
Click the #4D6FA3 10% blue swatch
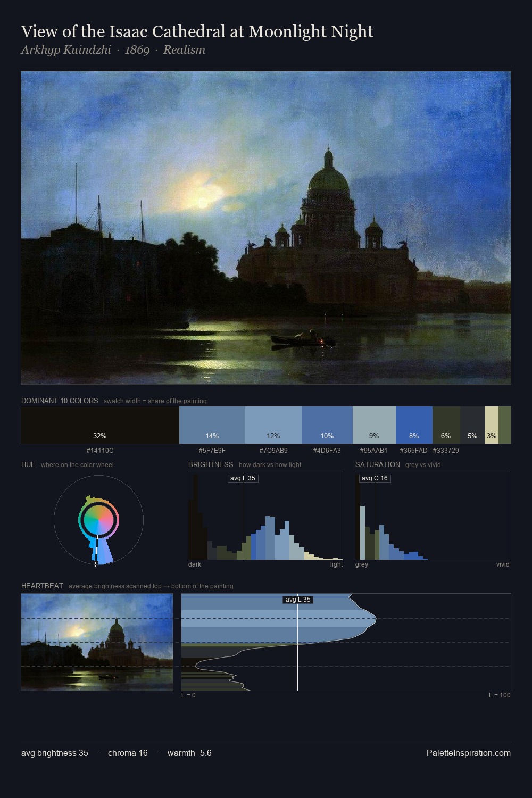tap(327, 425)
